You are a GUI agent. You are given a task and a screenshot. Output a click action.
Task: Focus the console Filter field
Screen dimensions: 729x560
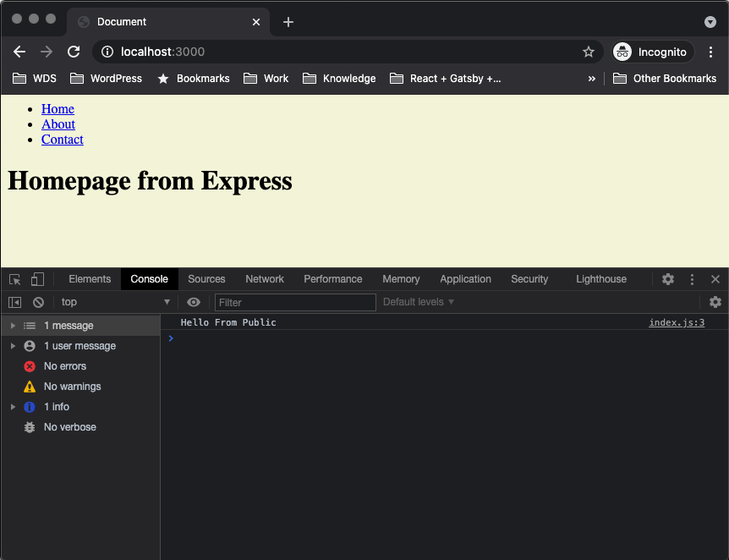[x=295, y=302]
